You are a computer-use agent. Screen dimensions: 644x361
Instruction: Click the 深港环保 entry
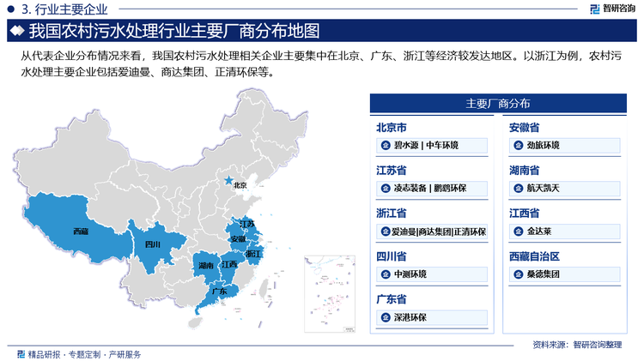coord(432,317)
